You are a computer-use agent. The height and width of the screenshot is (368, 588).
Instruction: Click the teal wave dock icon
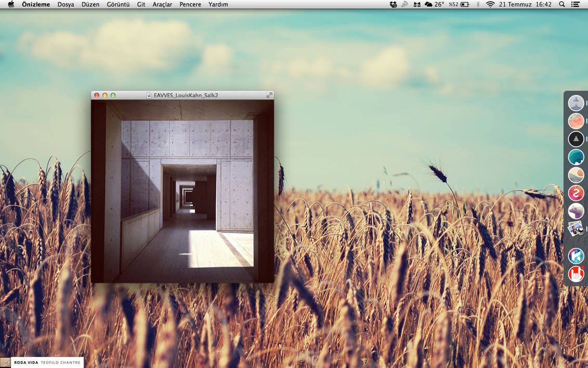[x=576, y=157]
